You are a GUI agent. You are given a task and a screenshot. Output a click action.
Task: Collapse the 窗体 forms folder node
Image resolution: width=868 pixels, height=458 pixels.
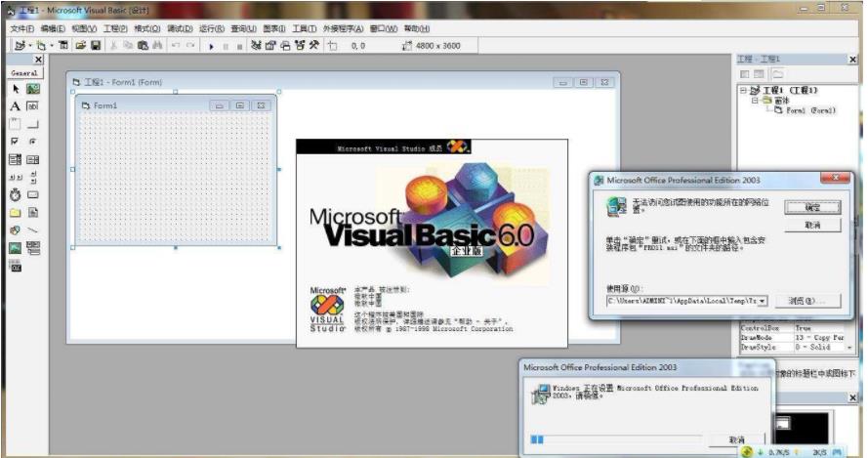754,100
